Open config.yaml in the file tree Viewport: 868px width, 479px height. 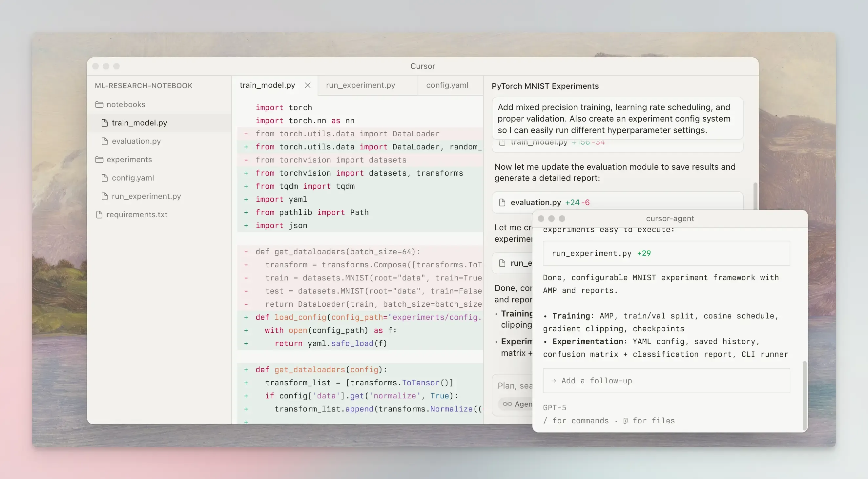click(133, 178)
